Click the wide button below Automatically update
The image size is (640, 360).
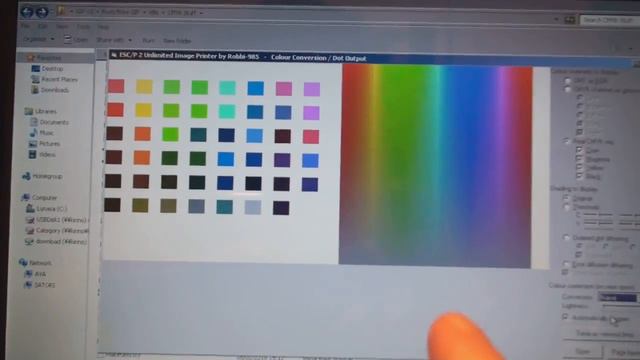point(602,333)
